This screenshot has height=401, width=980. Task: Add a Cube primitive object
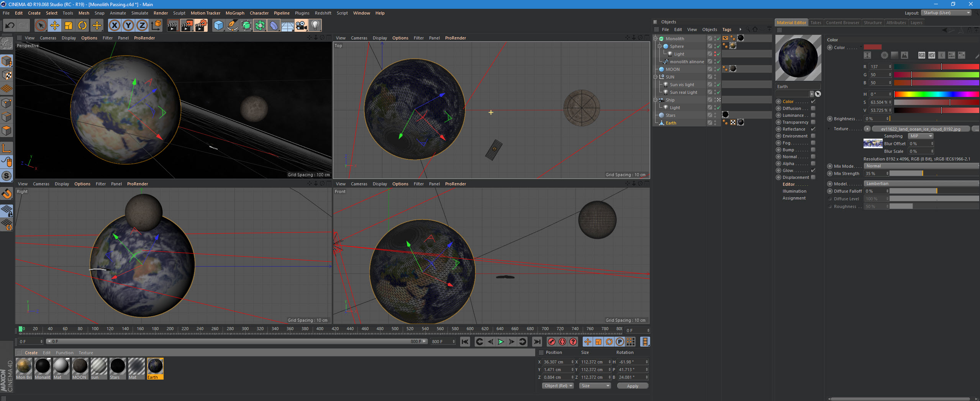[x=218, y=26]
